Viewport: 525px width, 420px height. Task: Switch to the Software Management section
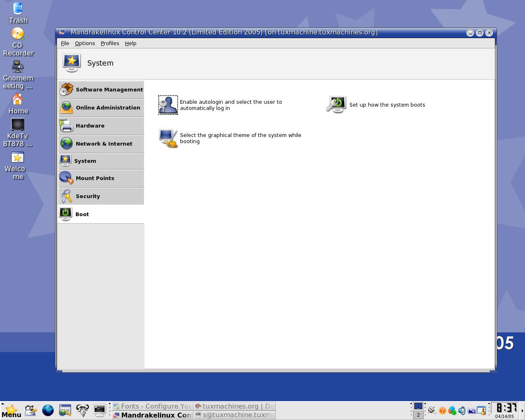point(101,89)
